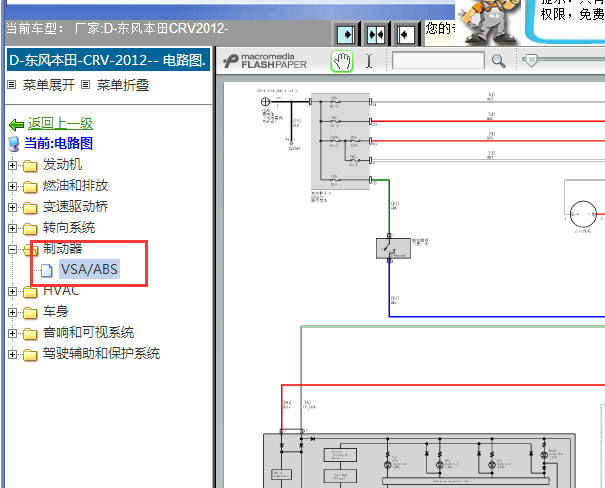Click the VSA/ABS document icon
The width and height of the screenshot is (605, 488).
point(47,270)
